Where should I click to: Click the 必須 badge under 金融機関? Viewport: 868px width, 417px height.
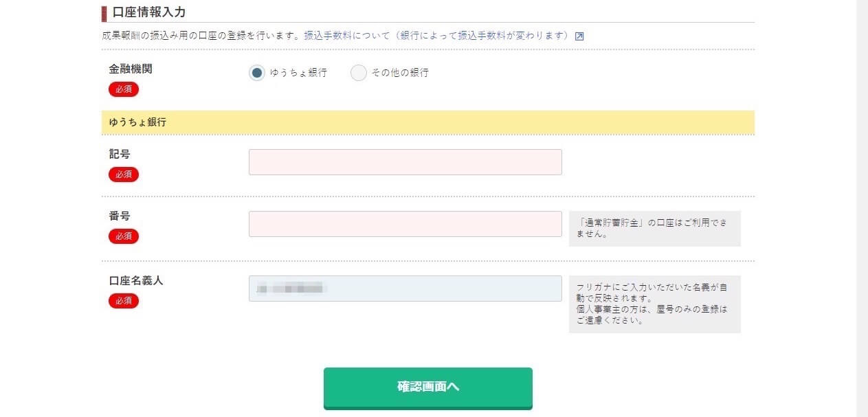124,89
